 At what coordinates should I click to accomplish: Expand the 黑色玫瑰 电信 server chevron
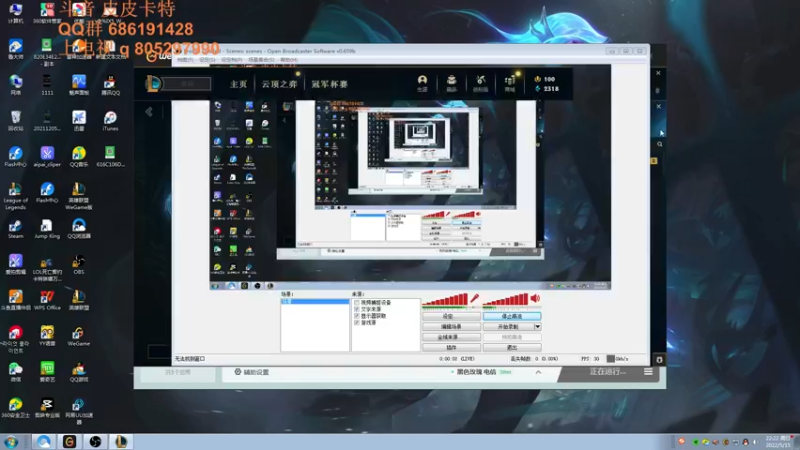(538, 372)
